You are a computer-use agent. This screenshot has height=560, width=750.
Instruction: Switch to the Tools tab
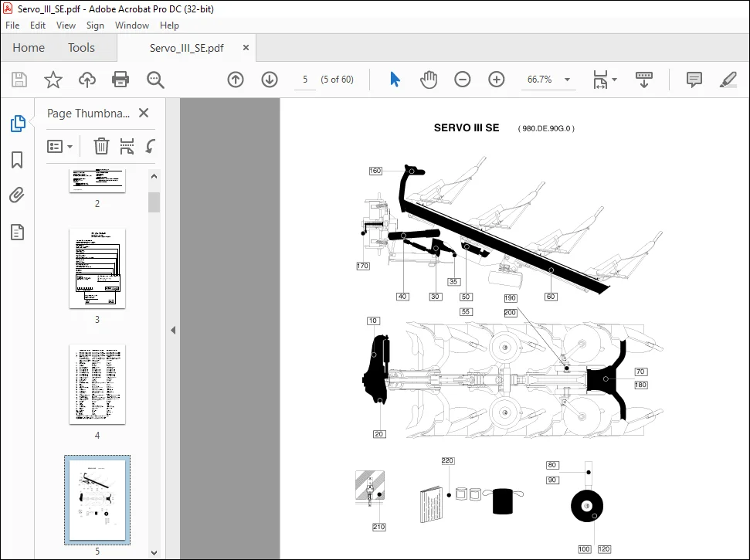coord(81,48)
